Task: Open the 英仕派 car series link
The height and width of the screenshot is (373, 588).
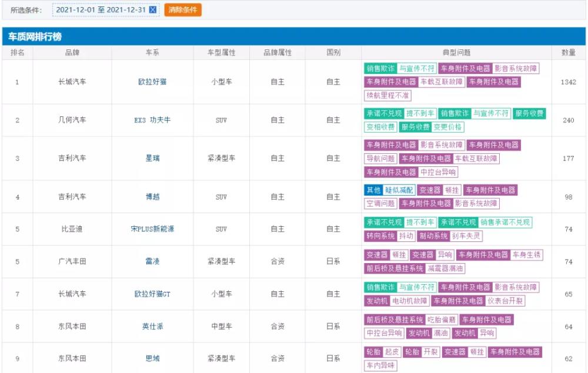Action: (152, 326)
